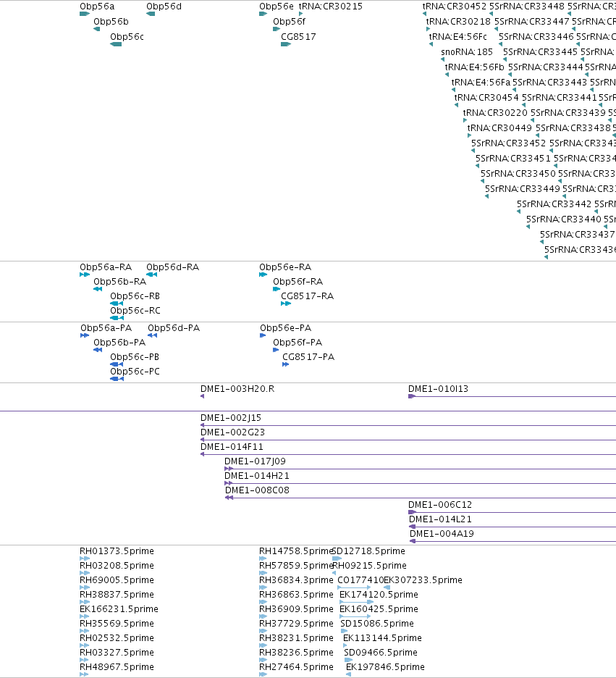Image resolution: width=616 pixels, height=678 pixels.
Task: Select the Obp56f gene label
Action: point(289,22)
